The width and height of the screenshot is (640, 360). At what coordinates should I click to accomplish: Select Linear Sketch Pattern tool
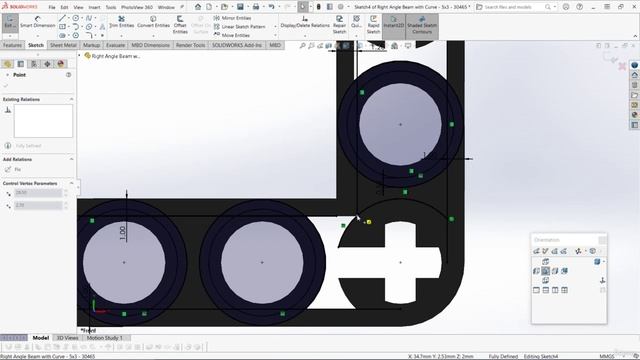pos(240,27)
